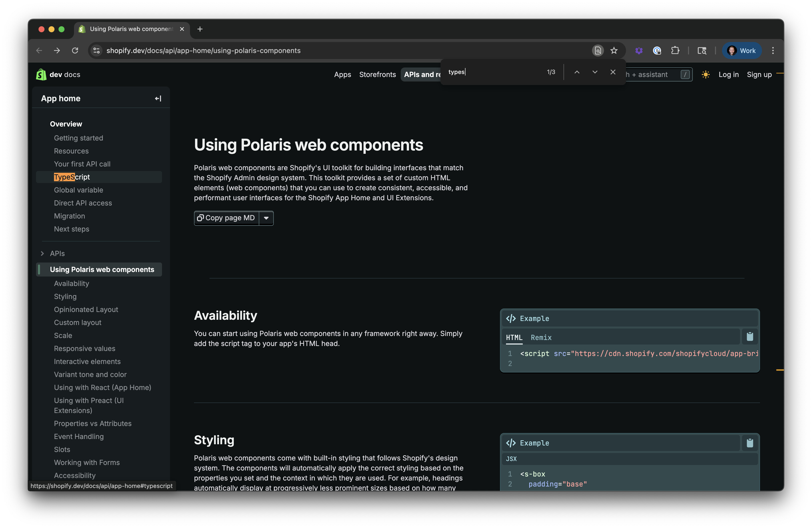This screenshot has width=812, height=528.
Task: Toggle the light theme sun icon
Action: click(705, 74)
